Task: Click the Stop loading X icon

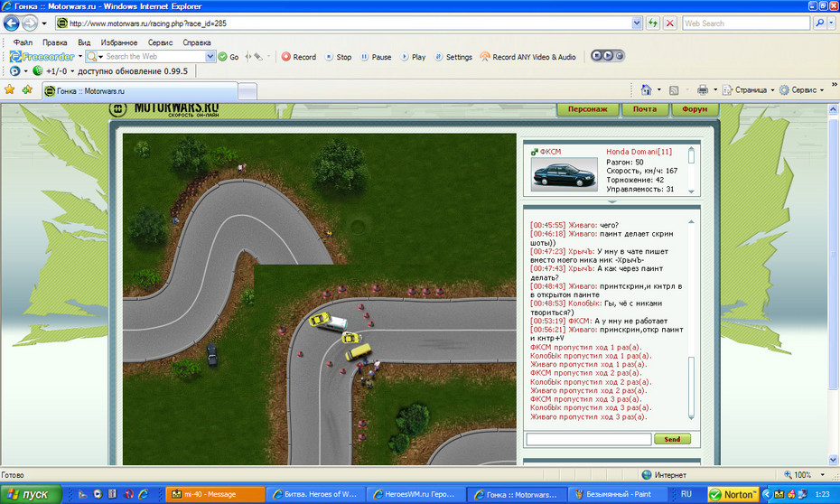Action: (669, 23)
